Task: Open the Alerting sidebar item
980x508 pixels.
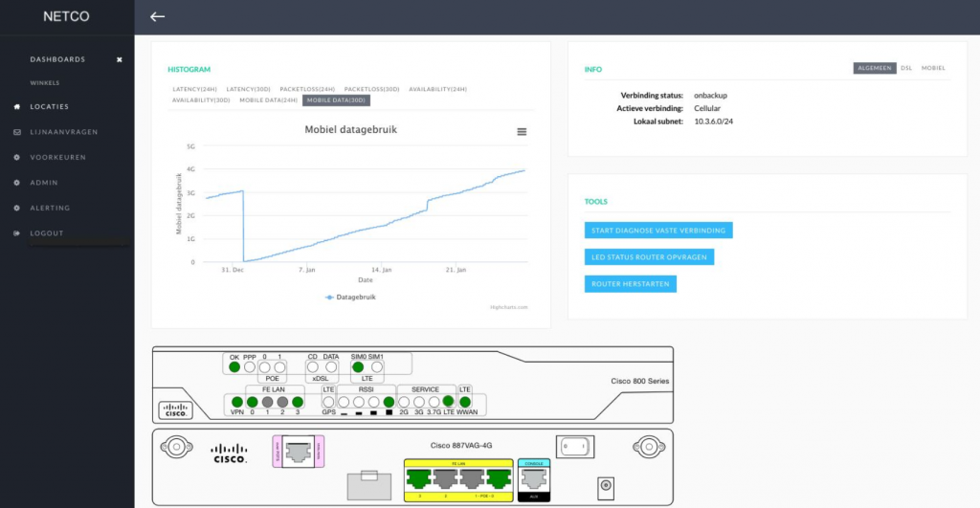Action: point(50,208)
